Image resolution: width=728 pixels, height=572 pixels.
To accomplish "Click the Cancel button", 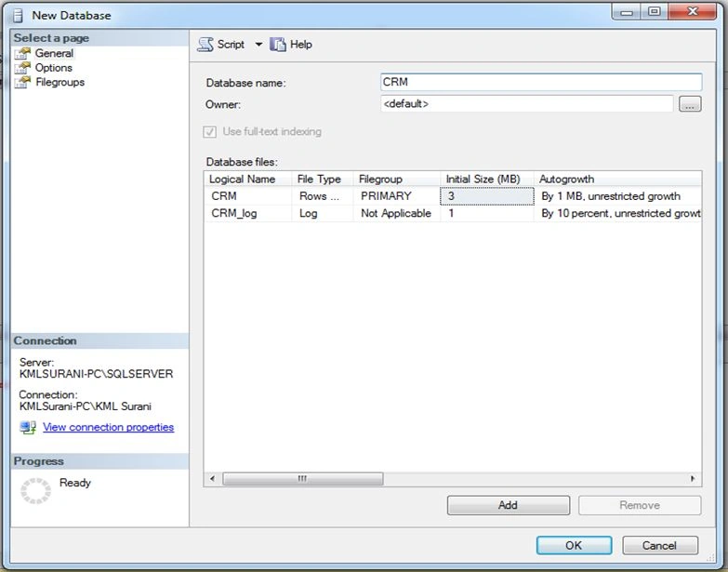I will [x=660, y=546].
